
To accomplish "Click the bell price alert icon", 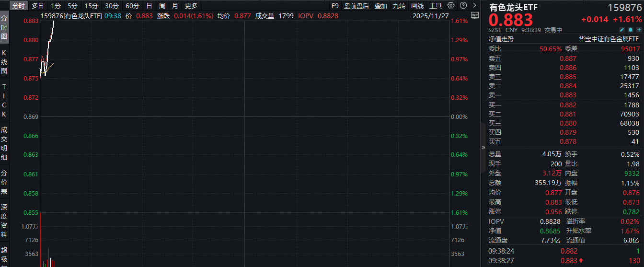I will tap(630, 30).
